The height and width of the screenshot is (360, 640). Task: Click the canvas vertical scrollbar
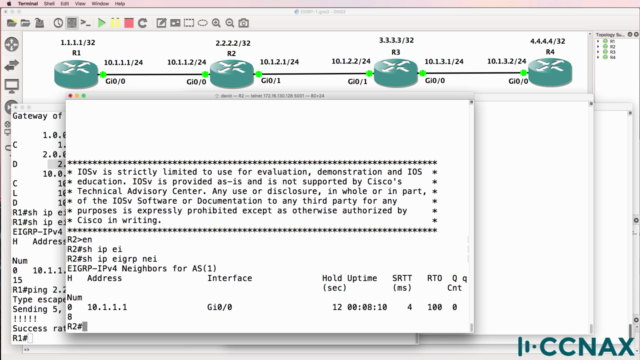click(x=590, y=63)
